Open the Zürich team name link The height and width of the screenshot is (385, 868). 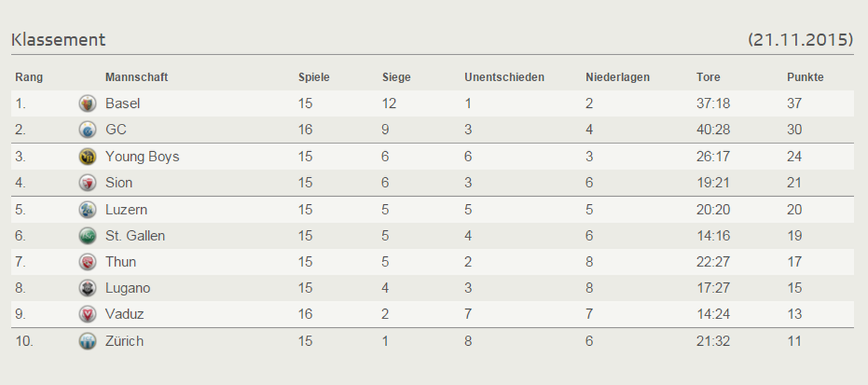click(x=124, y=341)
